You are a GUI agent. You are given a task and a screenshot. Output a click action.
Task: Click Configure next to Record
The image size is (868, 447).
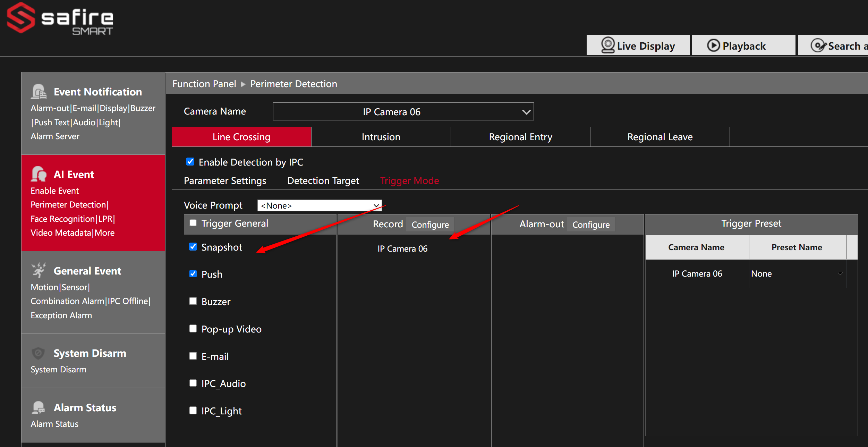[x=430, y=224]
